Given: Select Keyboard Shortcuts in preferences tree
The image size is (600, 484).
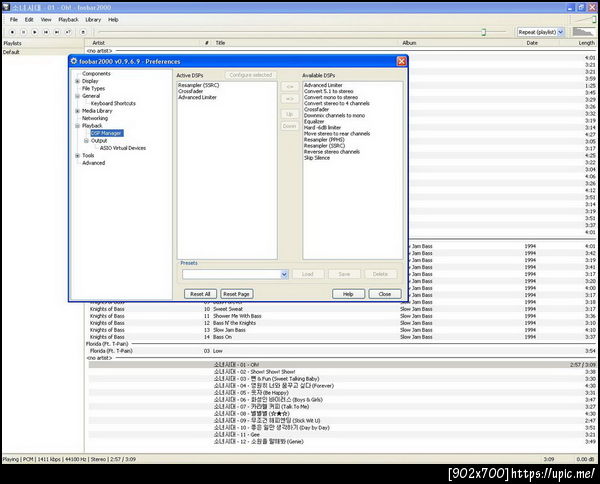Looking at the screenshot, I should [x=113, y=103].
